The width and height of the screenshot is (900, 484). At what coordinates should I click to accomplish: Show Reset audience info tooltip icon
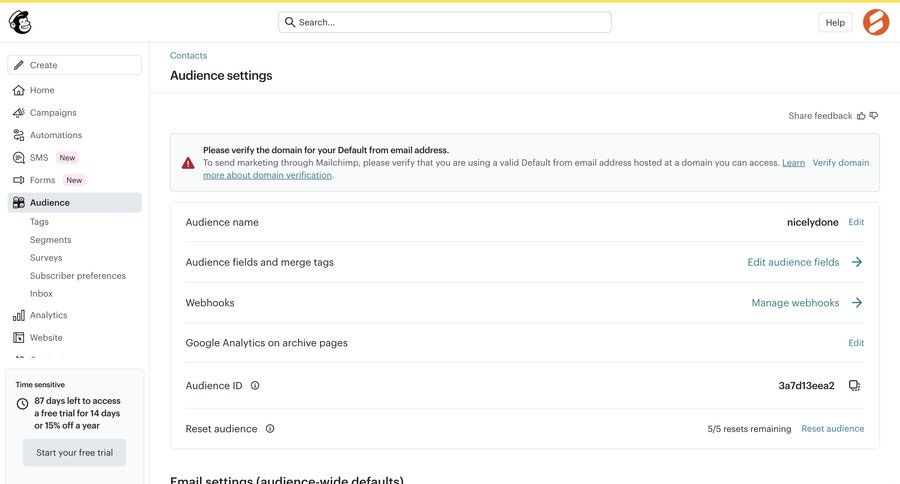pos(270,429)
